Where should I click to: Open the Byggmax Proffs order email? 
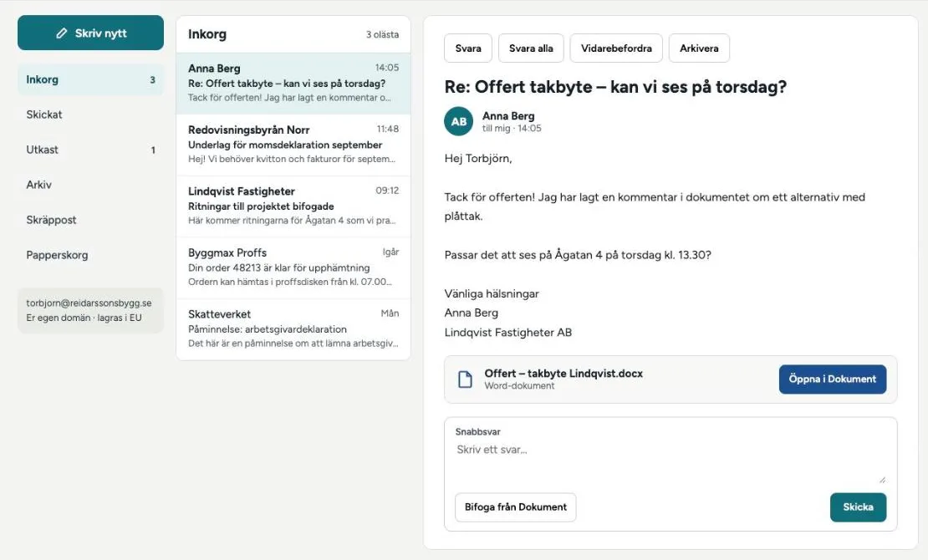tap(293, 268)
